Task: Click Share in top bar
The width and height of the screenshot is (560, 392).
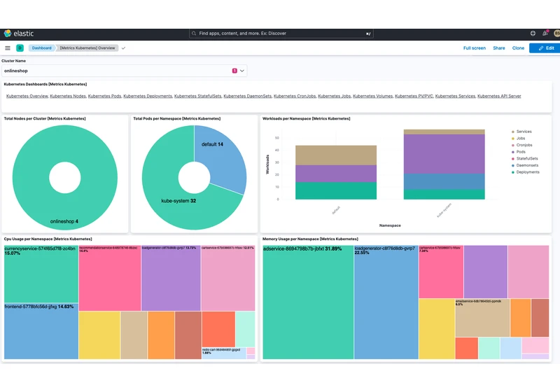Action: click(x=499, y=48)
